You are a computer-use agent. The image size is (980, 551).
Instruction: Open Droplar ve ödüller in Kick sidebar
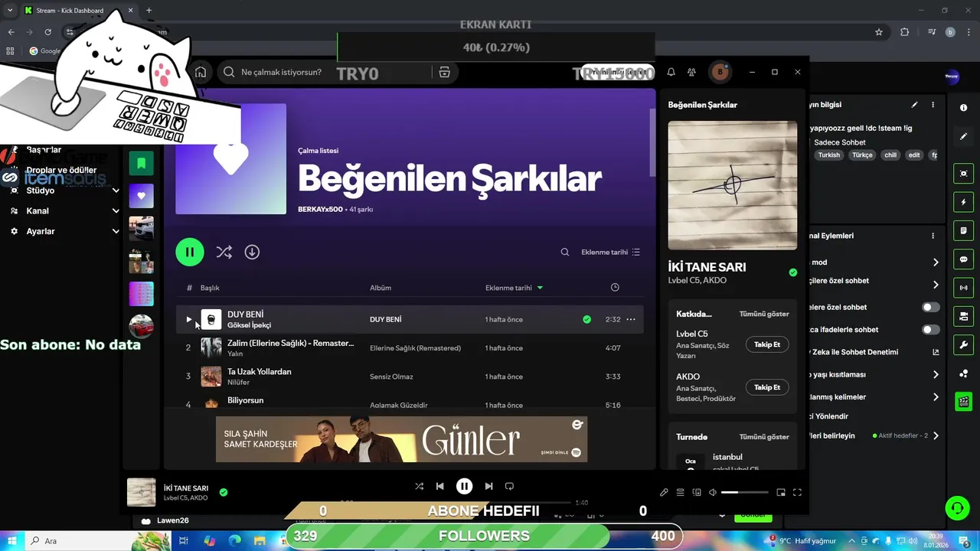[61, 170]
